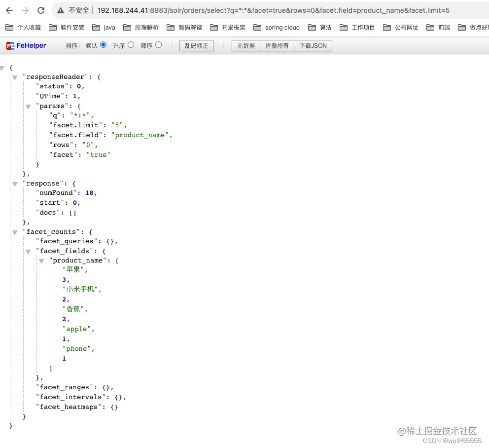489x448 pixels.
Task: Click the "香蕉" facet value
Action: point(73,309)
